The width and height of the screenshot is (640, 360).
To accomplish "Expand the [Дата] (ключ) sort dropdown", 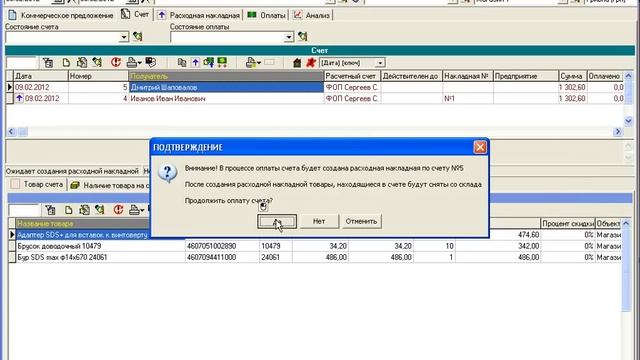I will pos(380,63).
